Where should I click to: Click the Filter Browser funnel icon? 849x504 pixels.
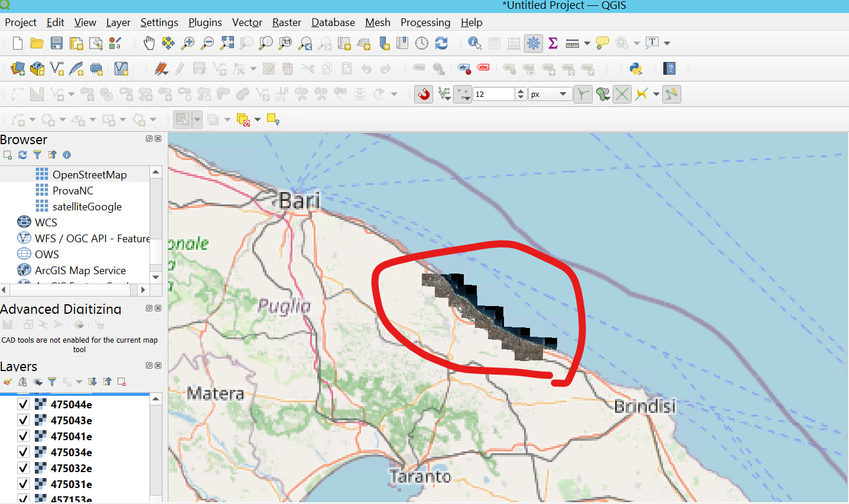tap(37, 155)
